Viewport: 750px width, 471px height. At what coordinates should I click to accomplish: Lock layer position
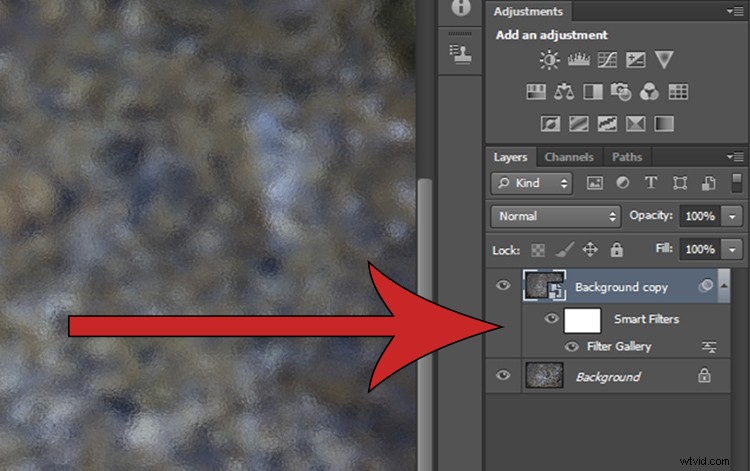590,249
